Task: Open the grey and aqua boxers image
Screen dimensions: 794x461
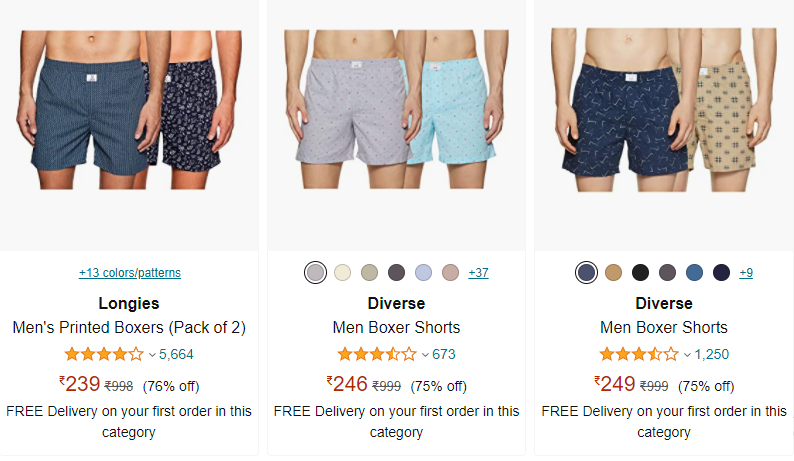Action: click(x=396, y=109)
